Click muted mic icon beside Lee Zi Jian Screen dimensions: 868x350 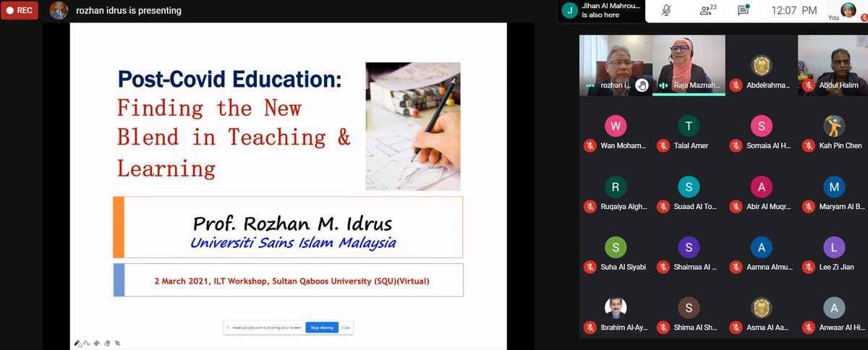click(809, 267)
